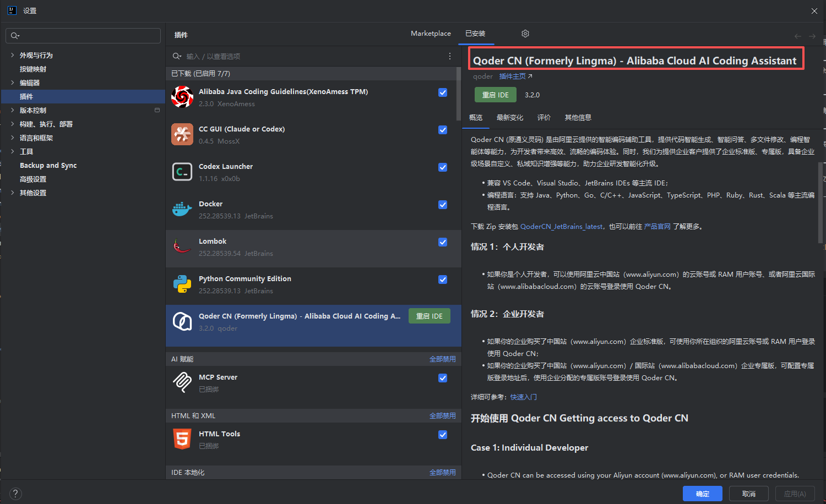Click 全部禁用 for HTML 和 XML group
This screenshot has width=826, height=504.
pos(443,416)
